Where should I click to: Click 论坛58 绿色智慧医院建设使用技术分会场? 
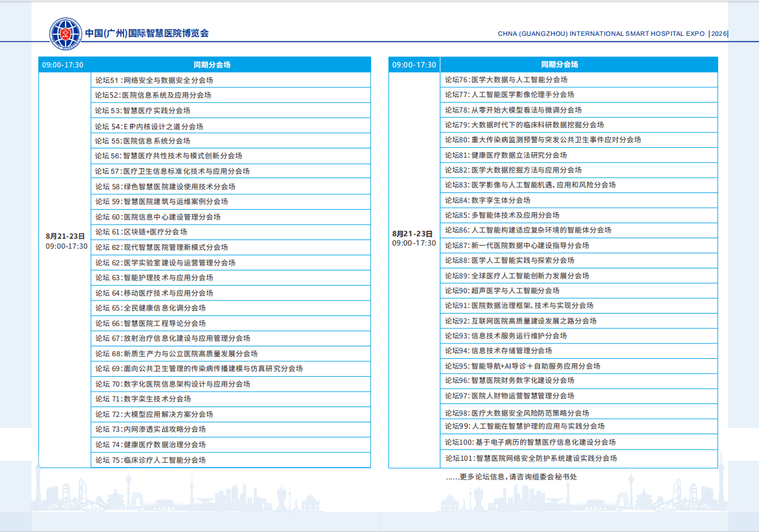coord(165,187)
